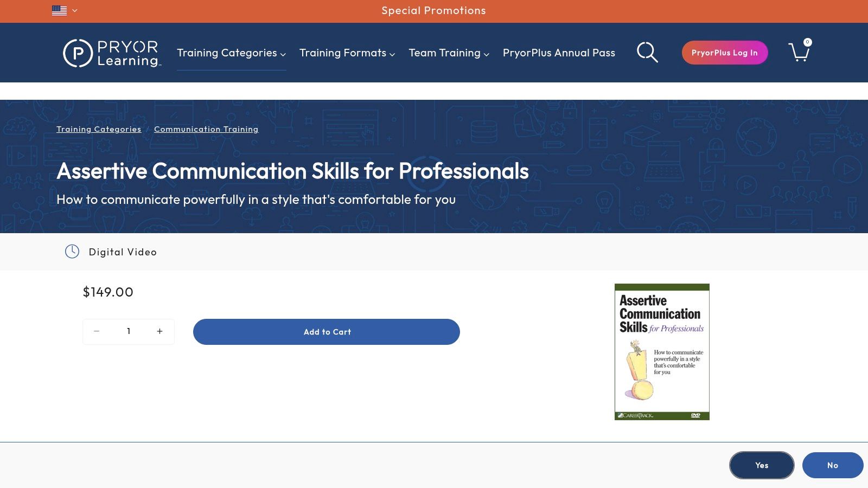Increase the quantity with the plus icon
Image resolution: width=868 pixels, height=488 pixels.
click(159, 331)
